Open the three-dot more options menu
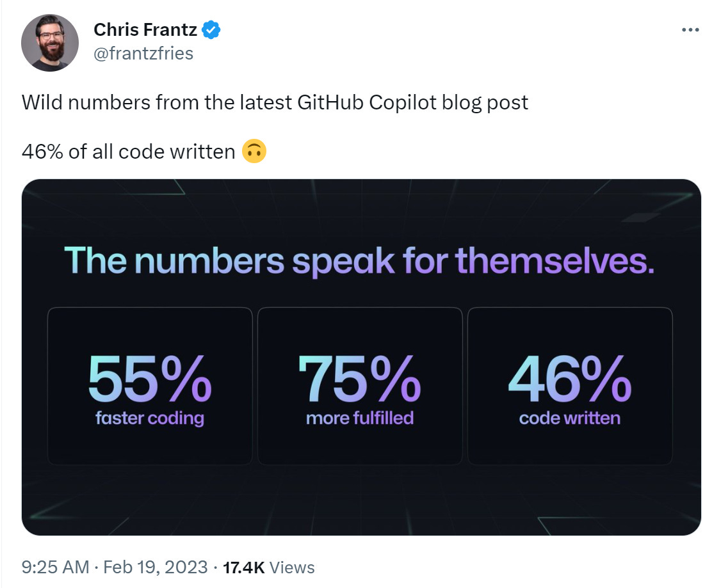The height and width of the screenshot is (588, 721). click(x=690, y=30)
